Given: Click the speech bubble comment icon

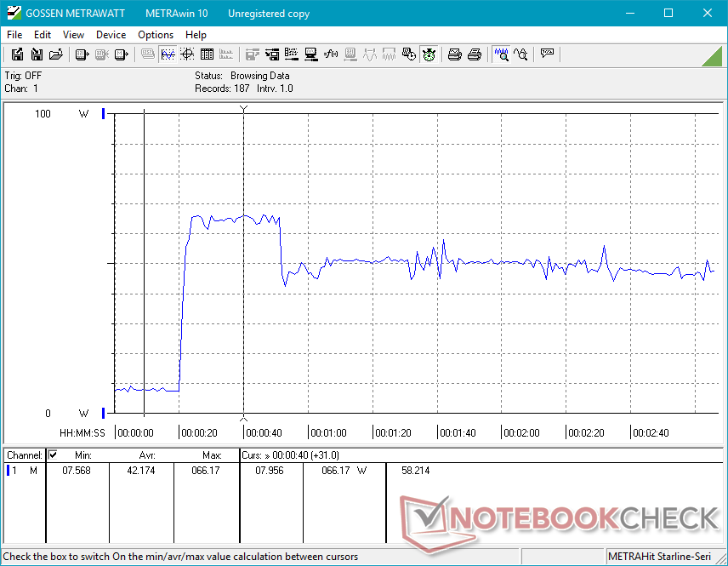Looking at the screenshot, I should tap(547, 54).
